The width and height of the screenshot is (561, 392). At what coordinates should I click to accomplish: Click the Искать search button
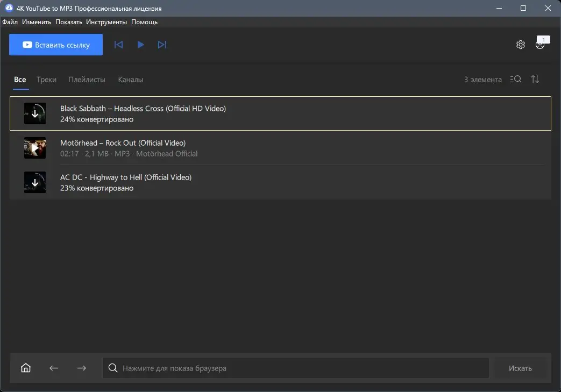pyautogui.click(x=520, y=368)
